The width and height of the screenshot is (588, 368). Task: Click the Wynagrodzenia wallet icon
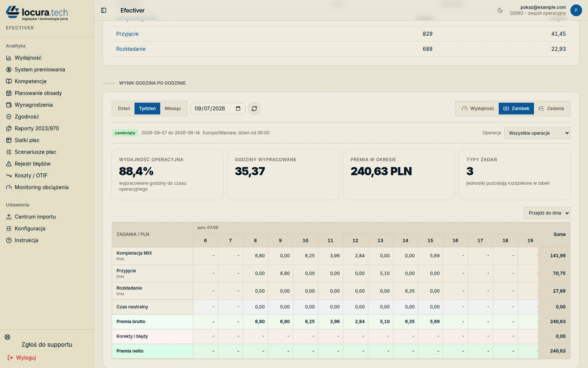pyautogui.click(x=9, y=105)
